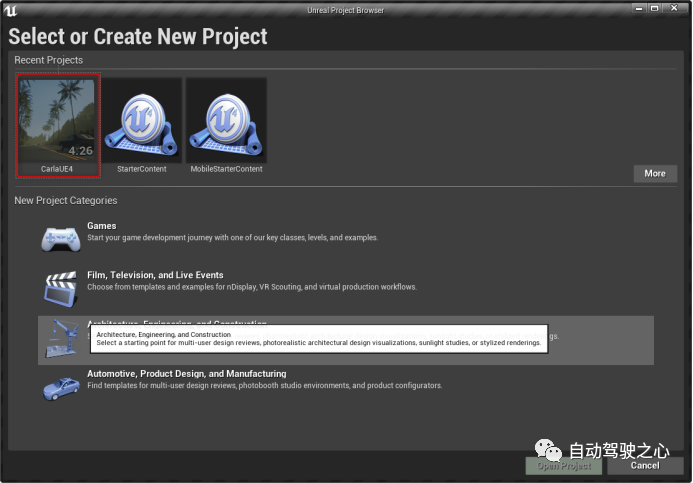Viewport: 693px width, 483px height.
Task: Click the MobileStarterContent name label
Action: (226, 169)
